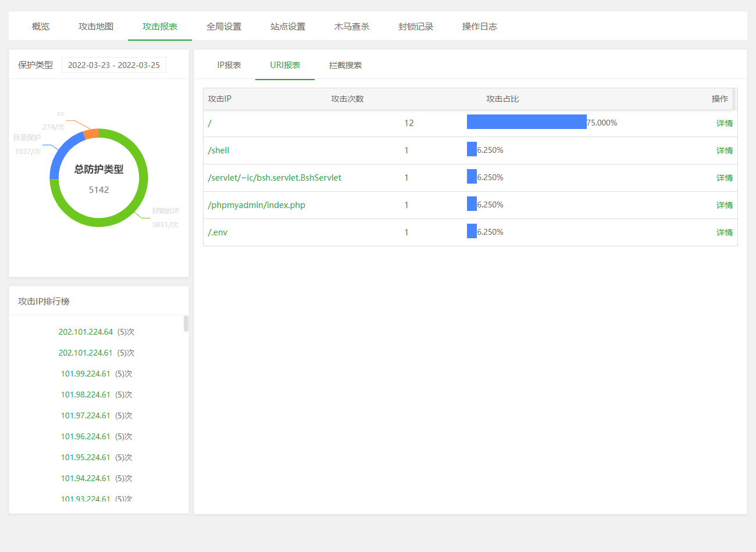The image size is (756, 552).
Task: Click the attack IP ranking list scrollbar
Action: (186, 324)
